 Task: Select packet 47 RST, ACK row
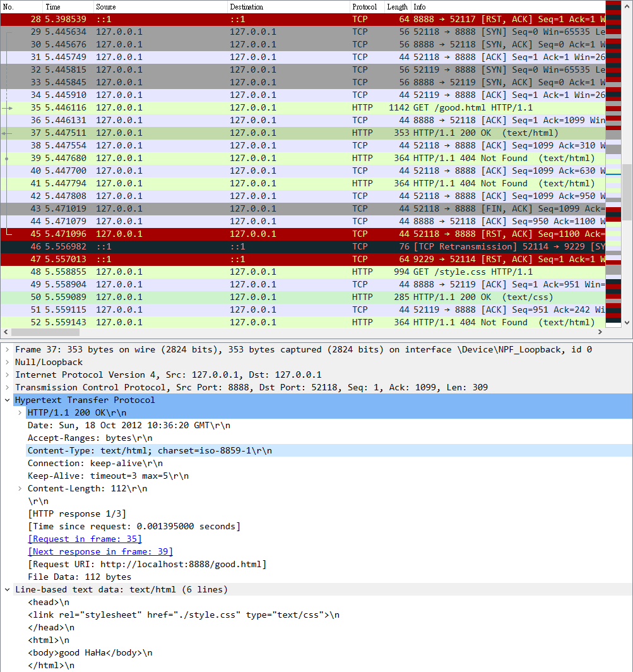(x=303, y=260)
